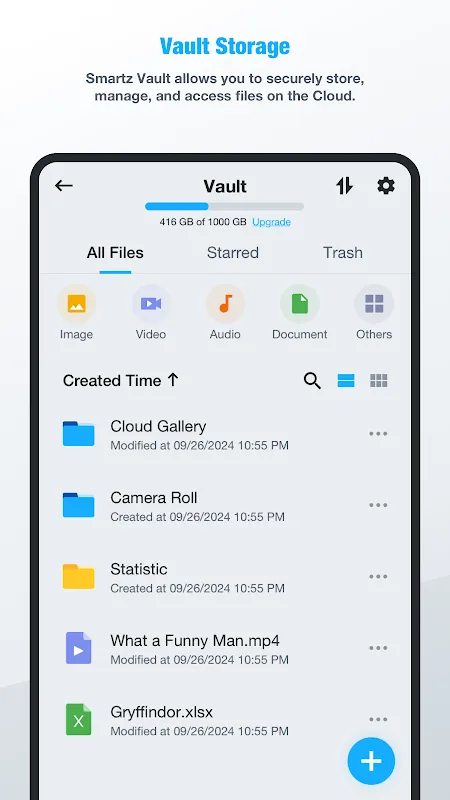Add new file with plus button
The width and height of the screenshot is (450, 800).
[x=371, y=761]
